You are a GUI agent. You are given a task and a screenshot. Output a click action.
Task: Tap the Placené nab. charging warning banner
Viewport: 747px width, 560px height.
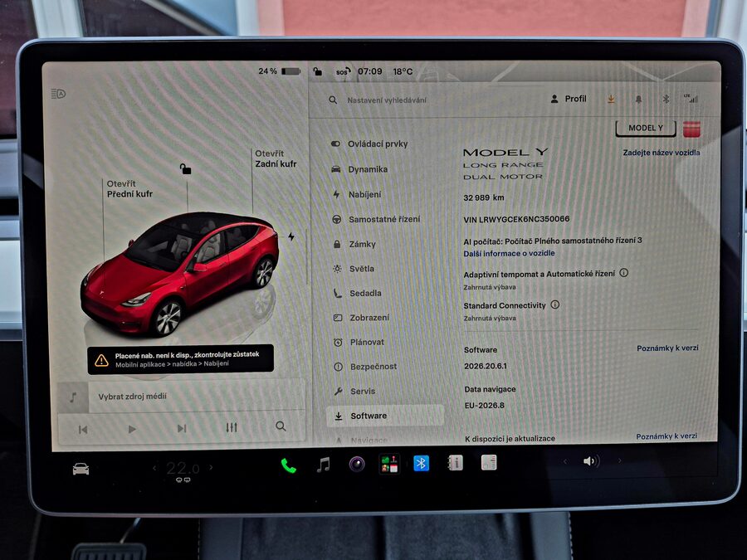point(181,359)
